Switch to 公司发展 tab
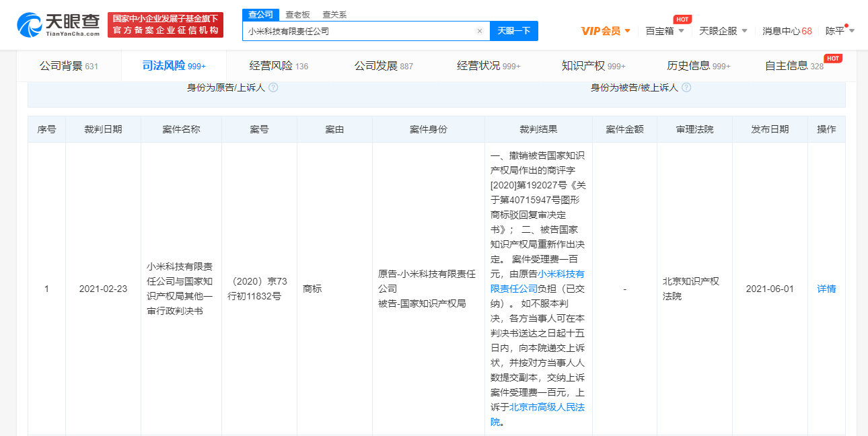This screenshot has width=868, height=436. point(384,66)
